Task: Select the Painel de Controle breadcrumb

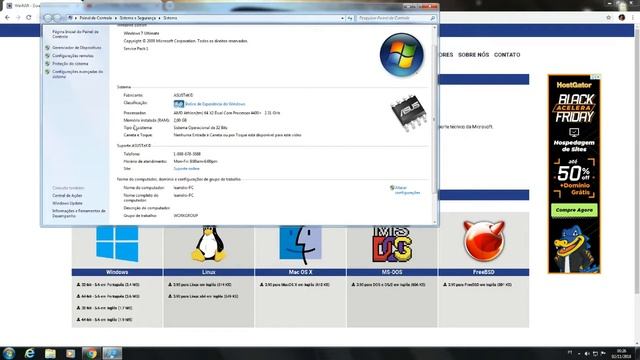Action: pos(96,18)
